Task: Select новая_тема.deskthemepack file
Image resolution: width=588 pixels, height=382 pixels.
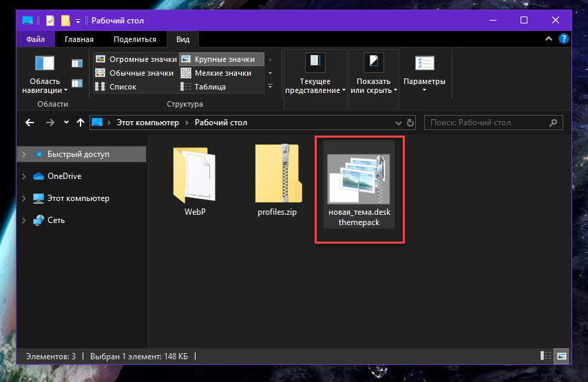Action: click(359, 185)
